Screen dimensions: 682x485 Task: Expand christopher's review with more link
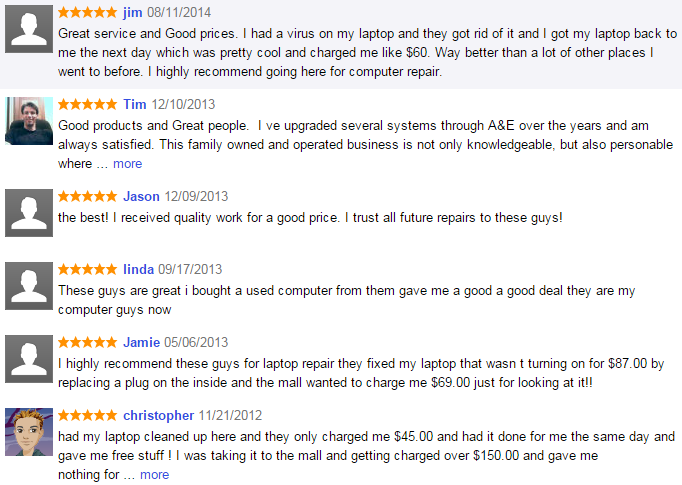[154, 475]
